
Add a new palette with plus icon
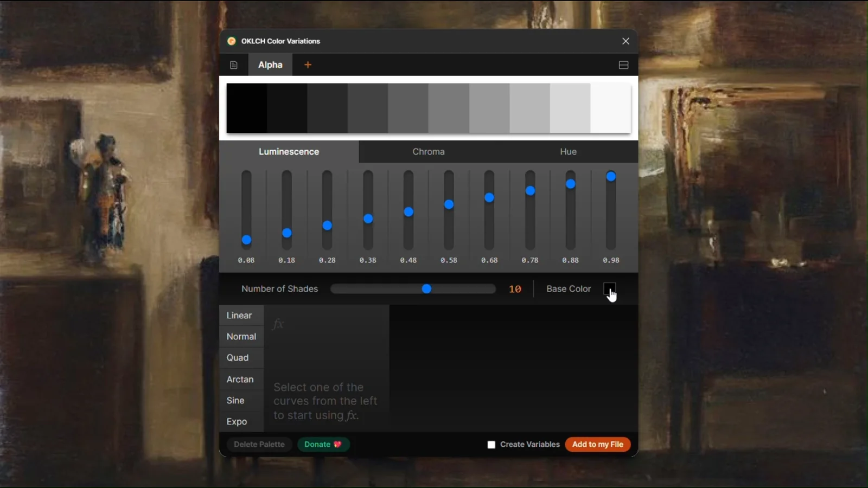tap(308, 65)
